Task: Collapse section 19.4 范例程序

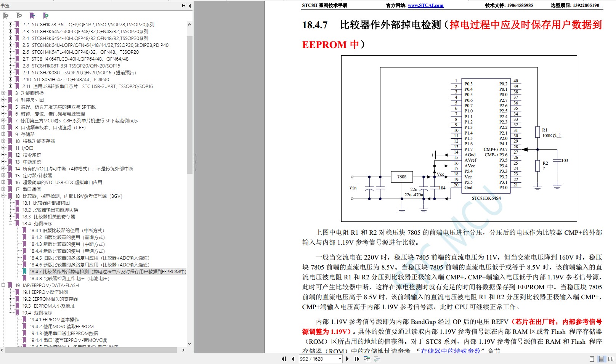Action: coord(11,313)
